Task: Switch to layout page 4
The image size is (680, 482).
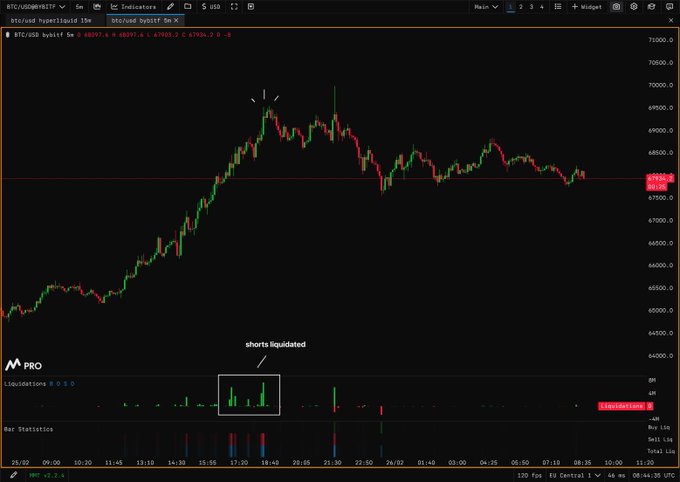Action: [542, 7]
